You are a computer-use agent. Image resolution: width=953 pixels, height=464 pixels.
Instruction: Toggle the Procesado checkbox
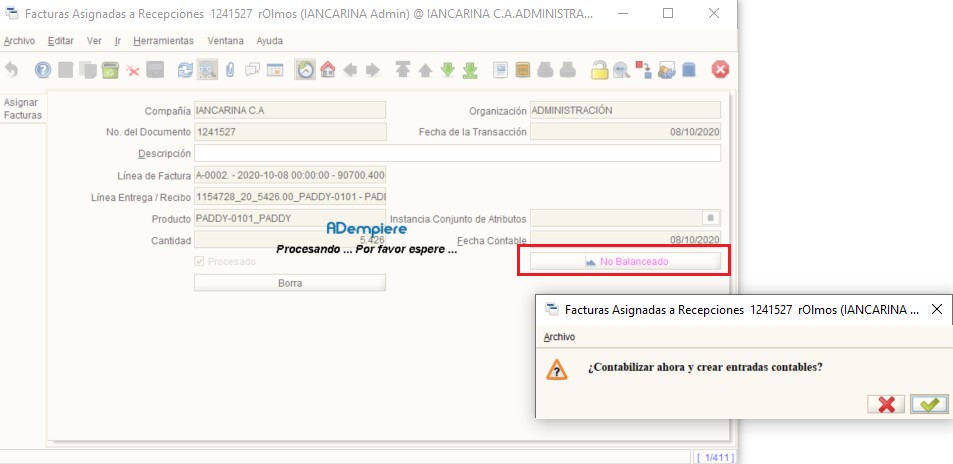click(x=200, y=261)
